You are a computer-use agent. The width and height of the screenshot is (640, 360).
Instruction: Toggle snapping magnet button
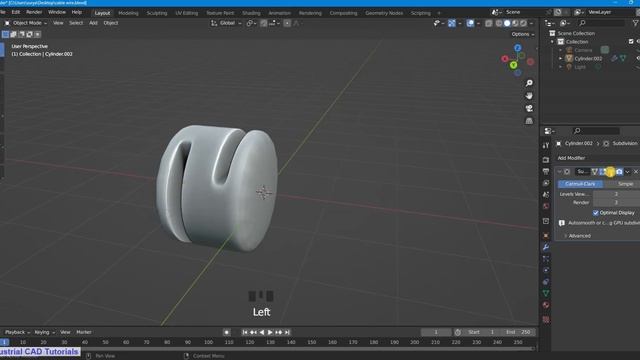[264, 23]
